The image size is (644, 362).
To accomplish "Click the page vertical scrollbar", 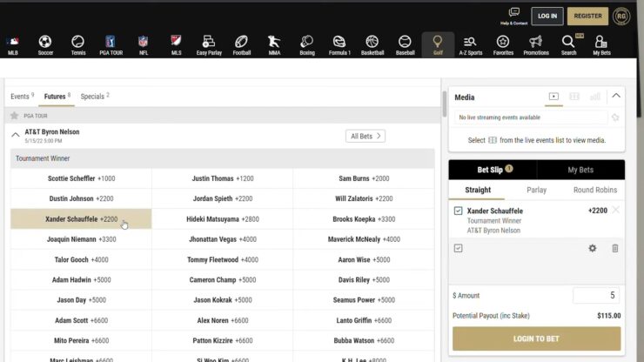I will tap(444, 104).
